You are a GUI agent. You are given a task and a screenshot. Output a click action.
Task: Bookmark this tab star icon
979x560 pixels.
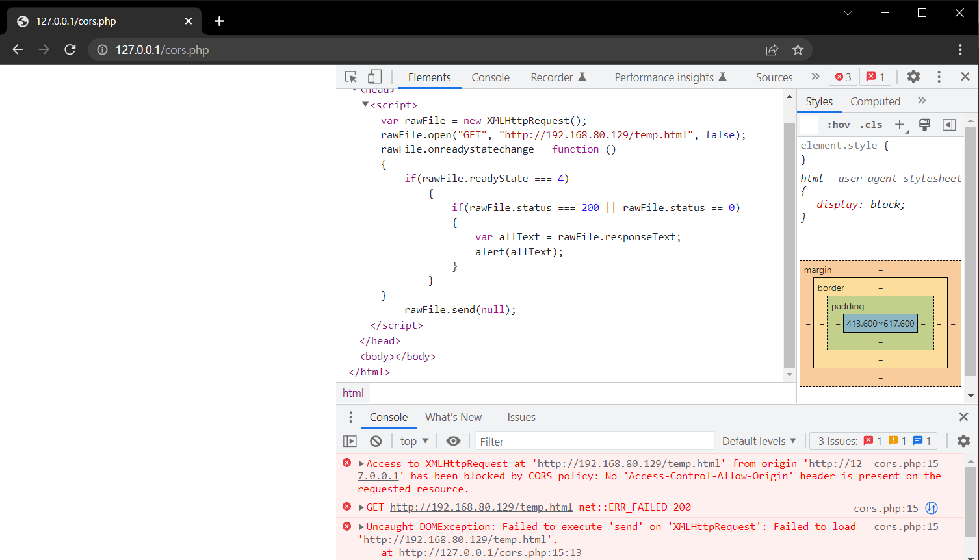click(x=798, y=49)
